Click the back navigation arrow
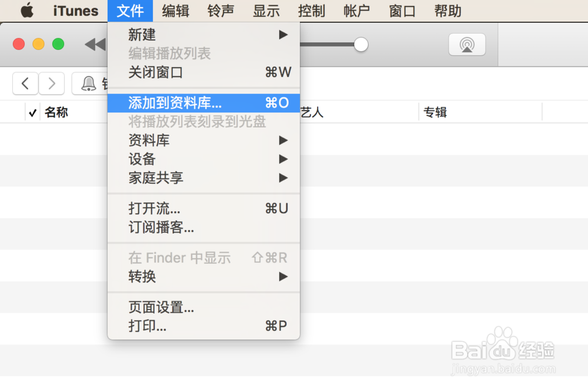The image size is (588, 389). coord(25,83)
